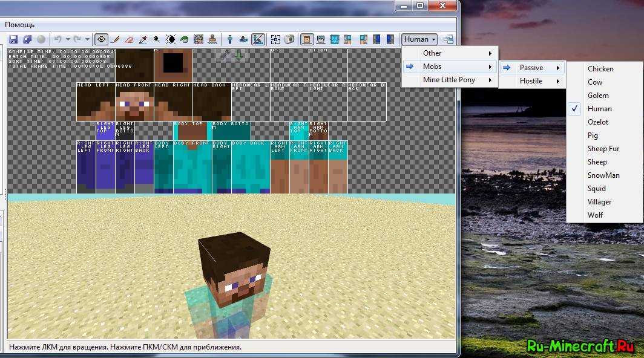Take a screenshot with the camera icon

289,39
